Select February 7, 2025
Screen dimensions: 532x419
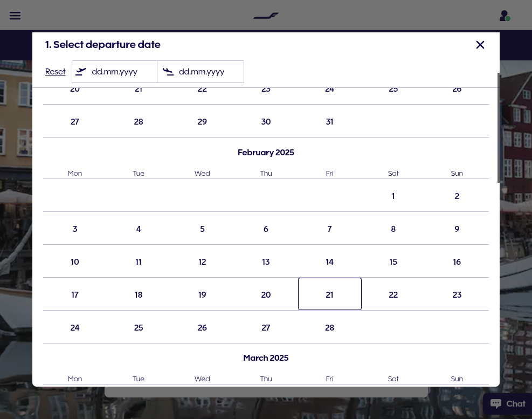click(329, 229)
